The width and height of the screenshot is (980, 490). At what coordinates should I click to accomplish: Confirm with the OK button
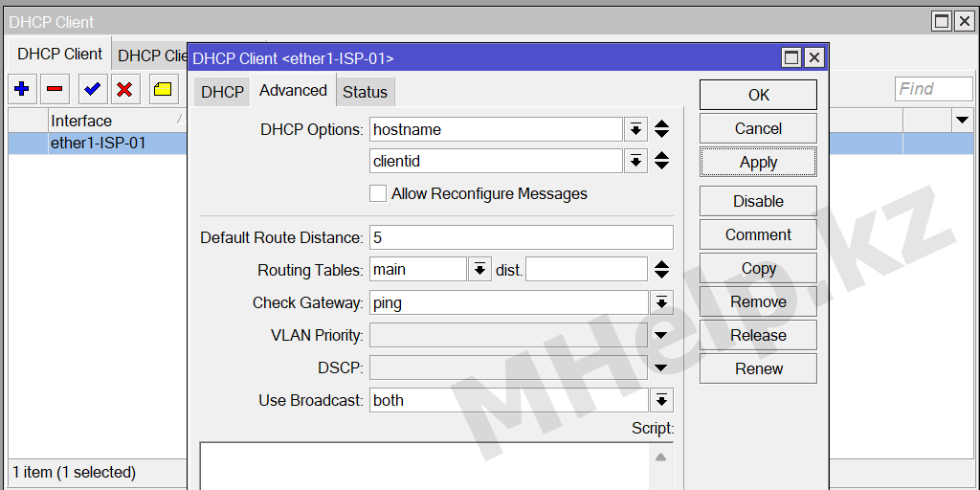(758, 95)
